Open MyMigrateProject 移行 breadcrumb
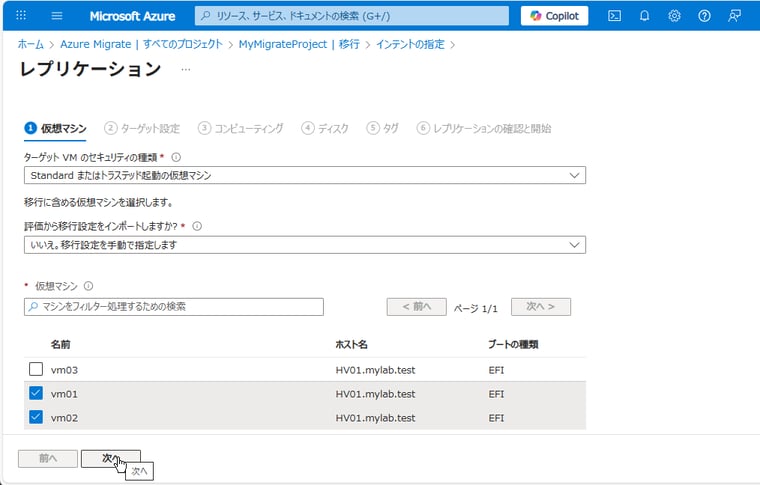 (x=299, y=44)
